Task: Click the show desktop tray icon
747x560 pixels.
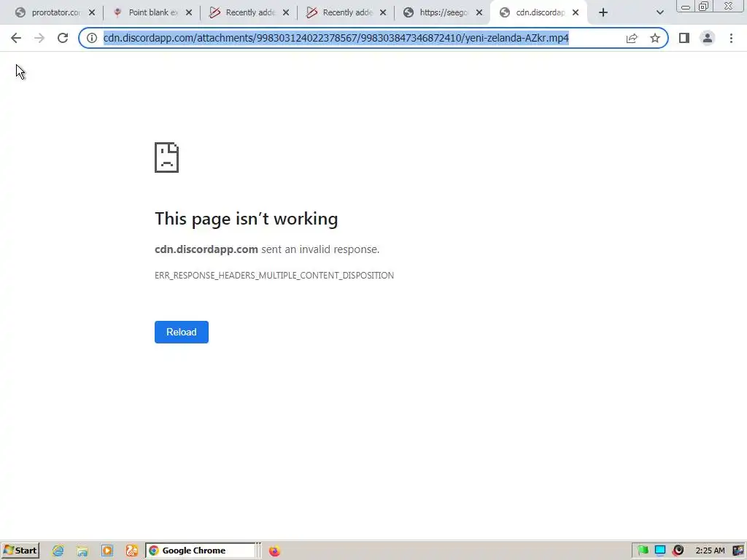Action: pyautogui.click(x=738, y=551)
